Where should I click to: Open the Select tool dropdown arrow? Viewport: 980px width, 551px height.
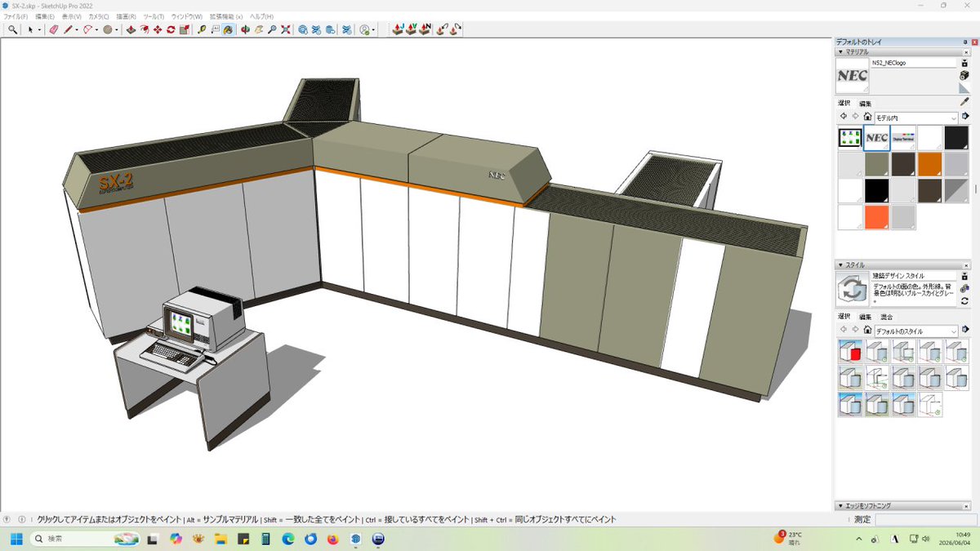[x=38, y=29]
